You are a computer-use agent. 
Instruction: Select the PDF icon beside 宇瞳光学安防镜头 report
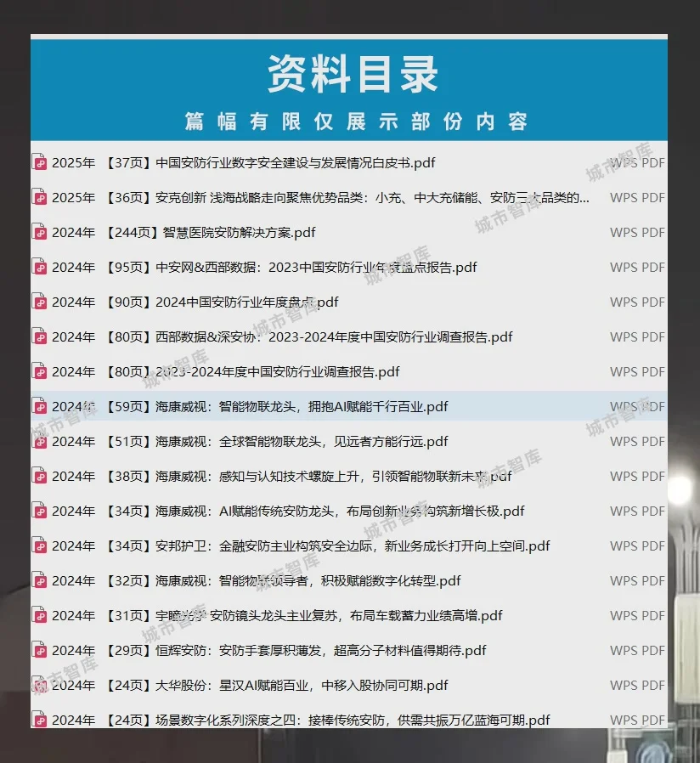39,615
